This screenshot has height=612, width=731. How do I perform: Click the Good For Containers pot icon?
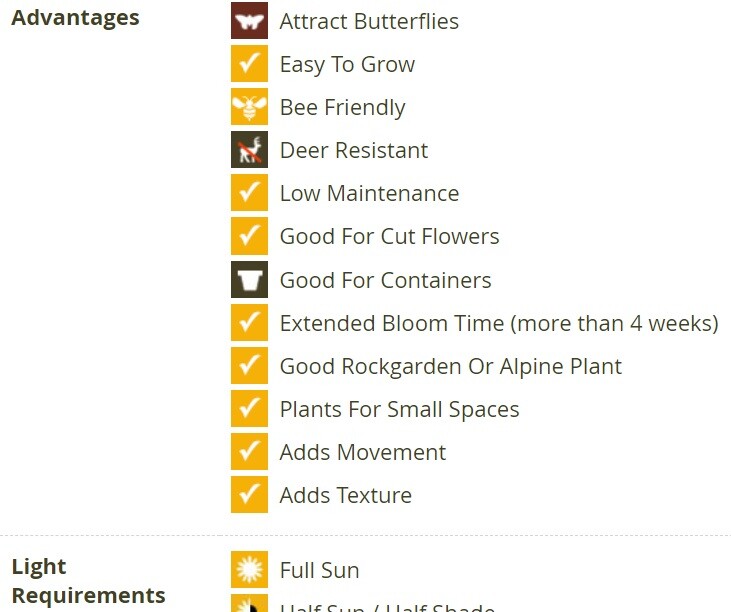(x=249, y=280)
